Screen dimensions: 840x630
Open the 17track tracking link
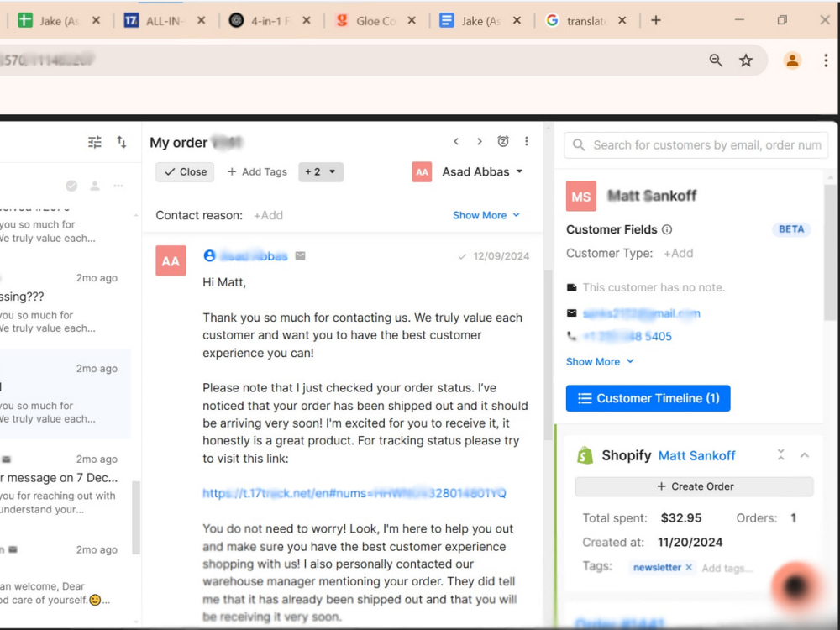point(354,493)
